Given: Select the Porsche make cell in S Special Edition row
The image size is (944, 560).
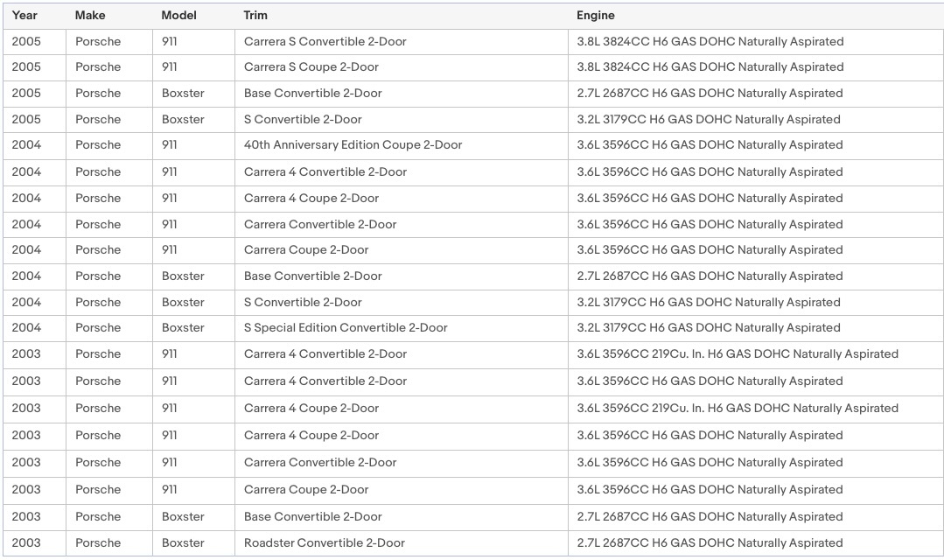Looking at the screenshot, I should coord(98,327).
